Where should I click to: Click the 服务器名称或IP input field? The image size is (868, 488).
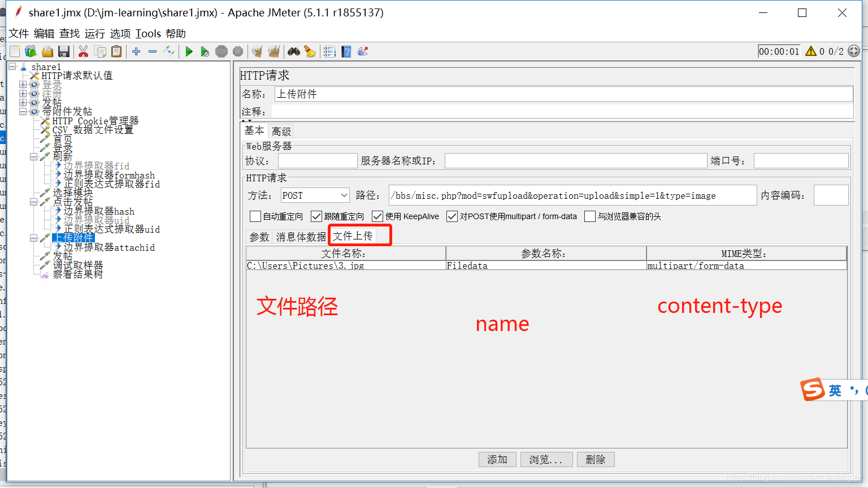tap(576, 161)
